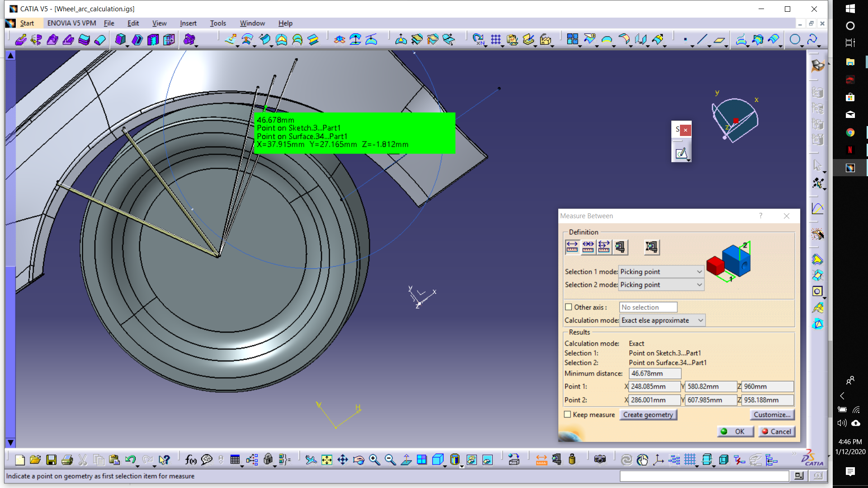Viewport: 868px width, 488px height.
Task: Open the Calculation mode dropdown
Action: [700, 320]
